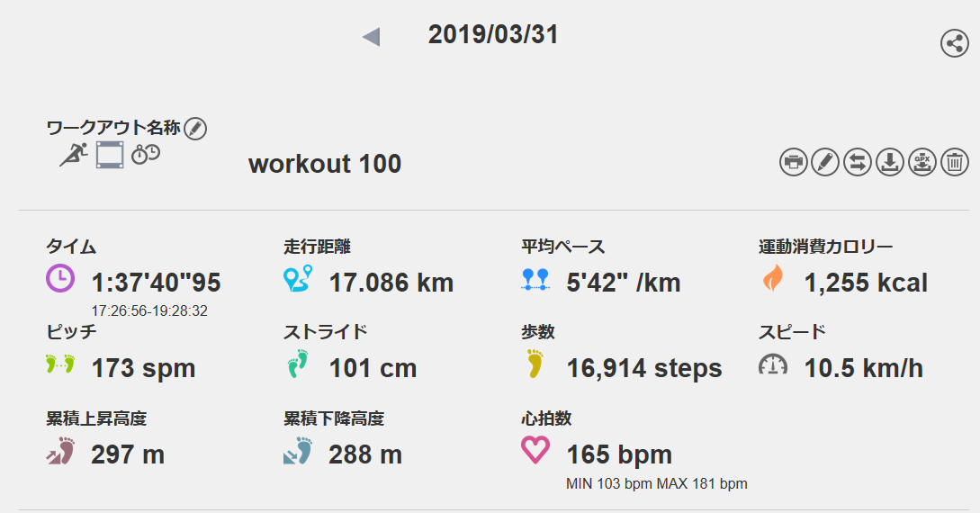This screenshot has height=513, width=980.
Task: Click the share icon
Action: [x=954, y=43]
